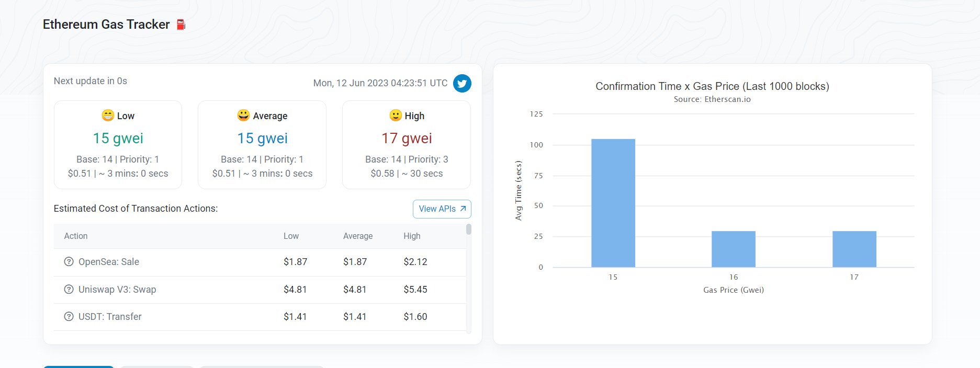Image resolution: width=980 pixels, height=368 pixels.
Task: Click Estimated Cost of Transaction Actions label
Action: [136, 209]
